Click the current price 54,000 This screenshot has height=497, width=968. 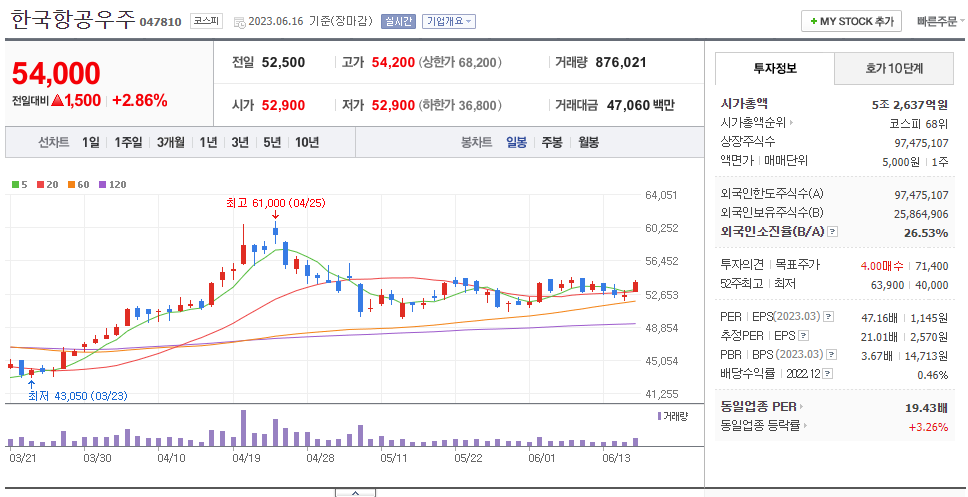point(56,73)
